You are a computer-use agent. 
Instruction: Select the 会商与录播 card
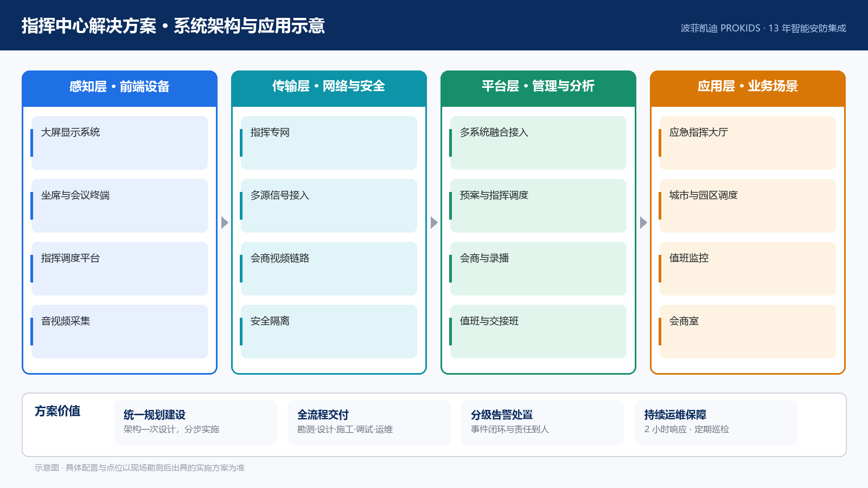point(538,268)
